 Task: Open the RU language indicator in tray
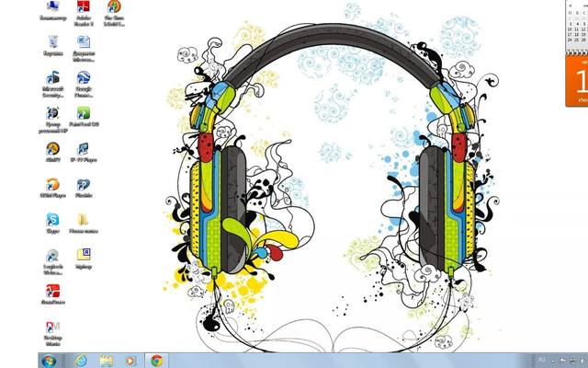tap(540, 360)
